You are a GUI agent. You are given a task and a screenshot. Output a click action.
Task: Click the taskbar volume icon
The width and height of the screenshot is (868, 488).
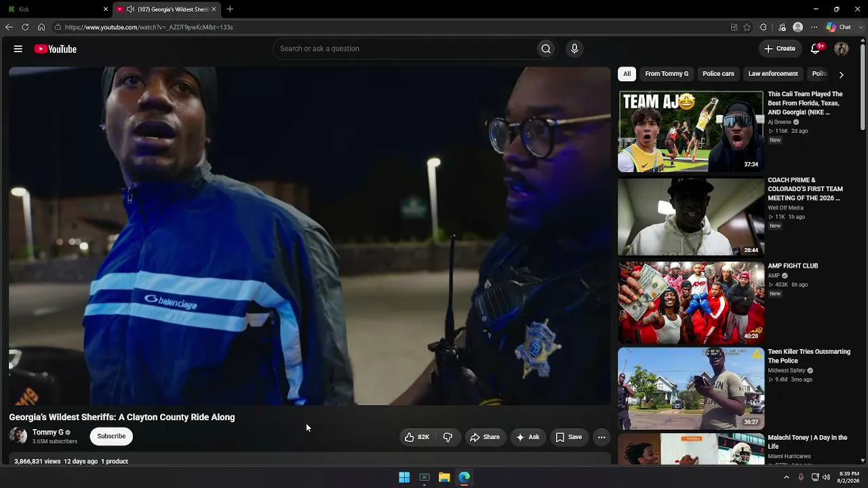click(826, 477)
